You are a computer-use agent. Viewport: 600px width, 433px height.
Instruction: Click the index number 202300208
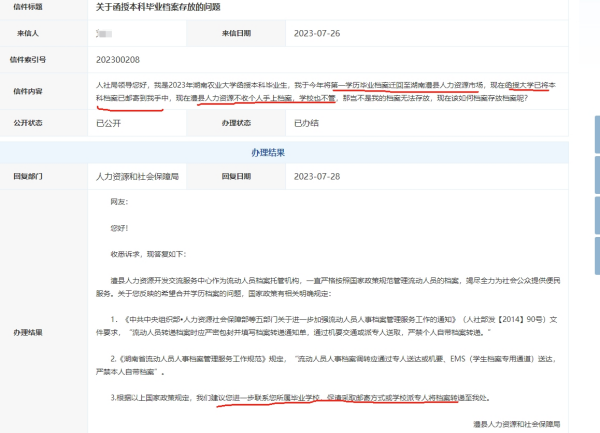coord(118,60)
